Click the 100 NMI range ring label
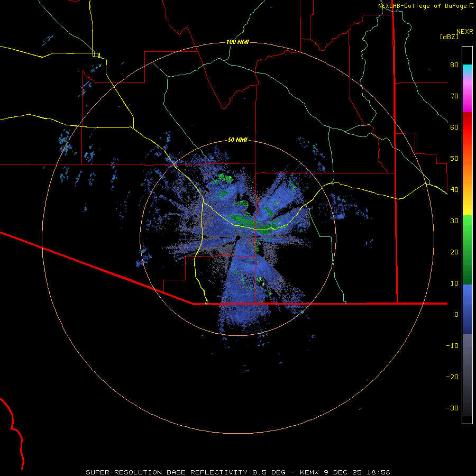476x476 pixels. click(x=237, y=42)
